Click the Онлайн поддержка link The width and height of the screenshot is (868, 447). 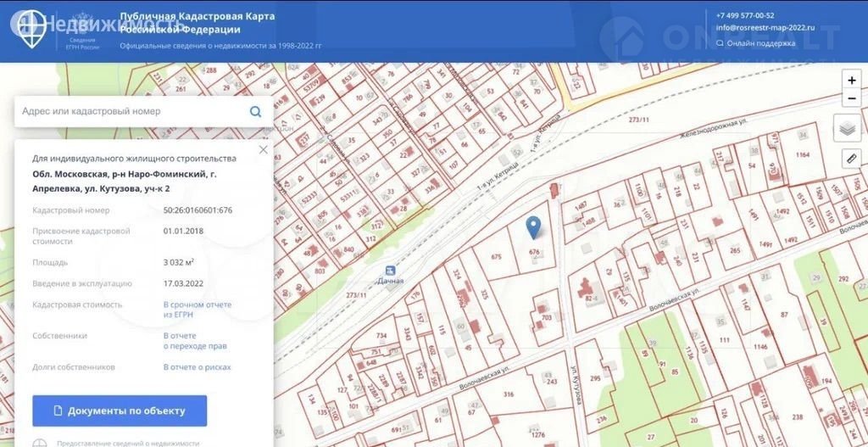760,42
